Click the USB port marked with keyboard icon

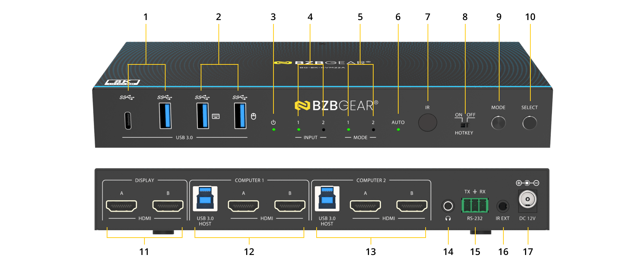[203, 115]
